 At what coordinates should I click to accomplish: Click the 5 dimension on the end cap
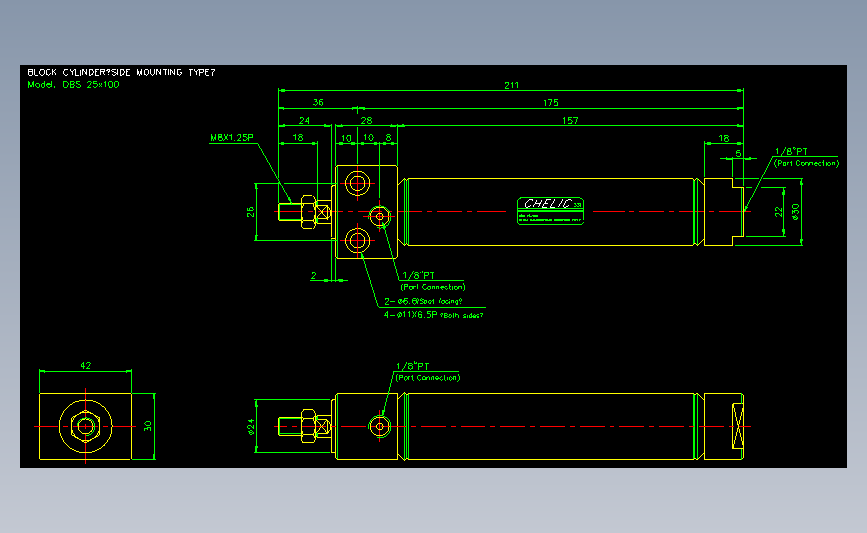738,154
